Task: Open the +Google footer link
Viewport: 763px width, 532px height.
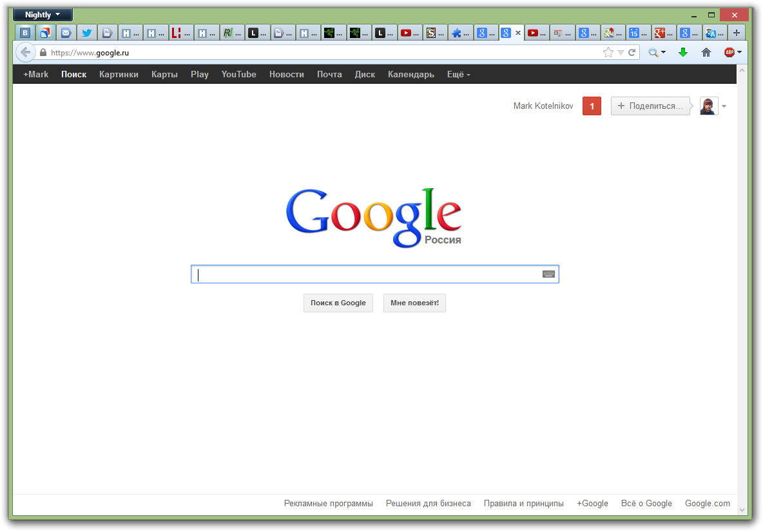Action: coord(592,503)
